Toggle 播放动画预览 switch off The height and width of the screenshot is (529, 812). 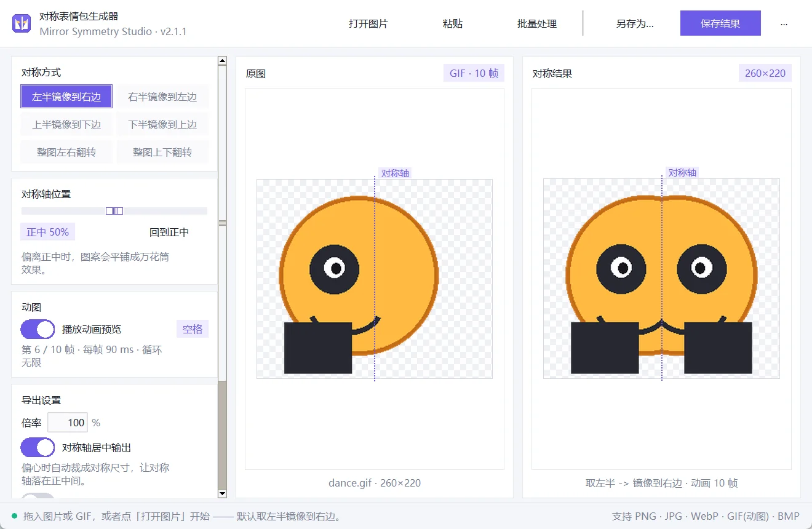pyautogui.click(x=38, y=329)
